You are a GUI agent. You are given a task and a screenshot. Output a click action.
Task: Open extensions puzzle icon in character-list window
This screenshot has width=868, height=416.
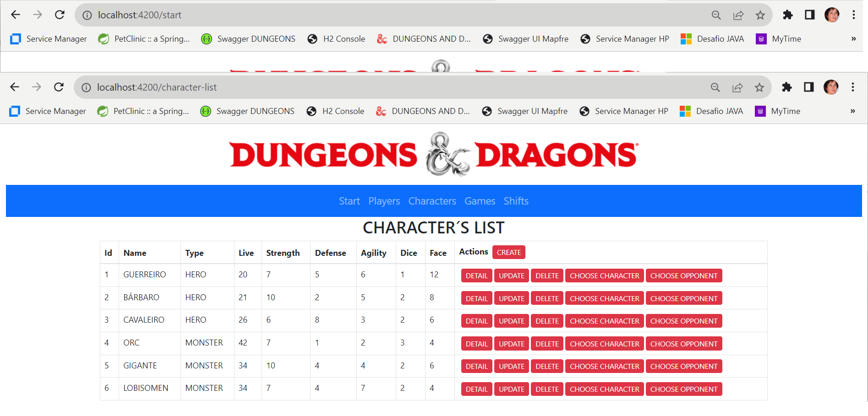[x=787, y=87]
